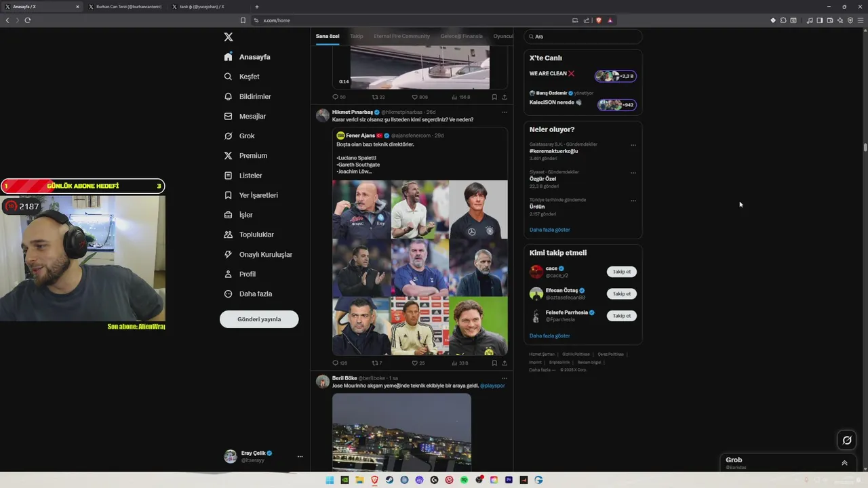Image resolution: width=868 pixels, height=488 pixels.
Task: Reload the page
Action: tap(28, 20)
